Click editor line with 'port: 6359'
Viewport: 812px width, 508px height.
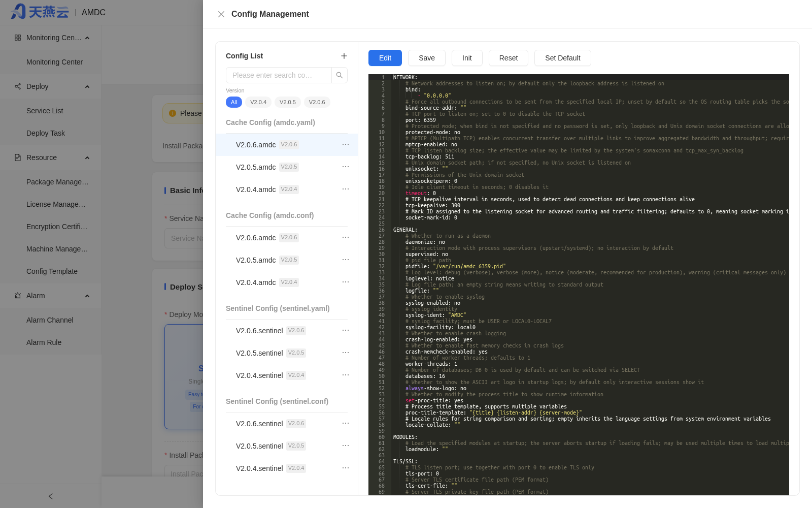pyautogui.click(x=420, y=120)
